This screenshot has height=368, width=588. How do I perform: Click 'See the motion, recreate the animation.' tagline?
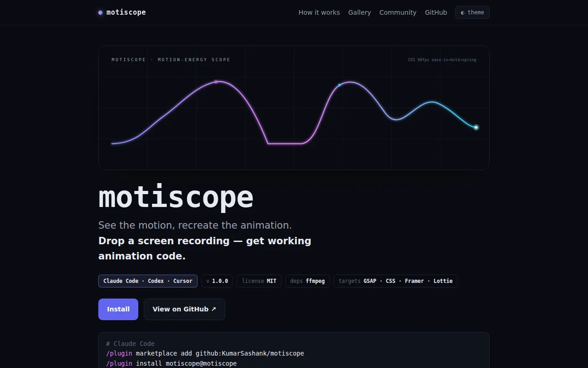tap(195, 225)
